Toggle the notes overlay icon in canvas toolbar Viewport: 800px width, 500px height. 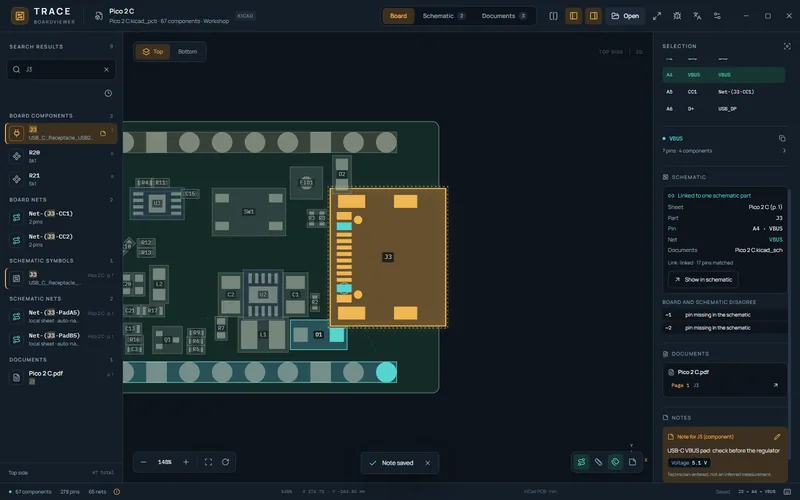click(x=633, y=462)
